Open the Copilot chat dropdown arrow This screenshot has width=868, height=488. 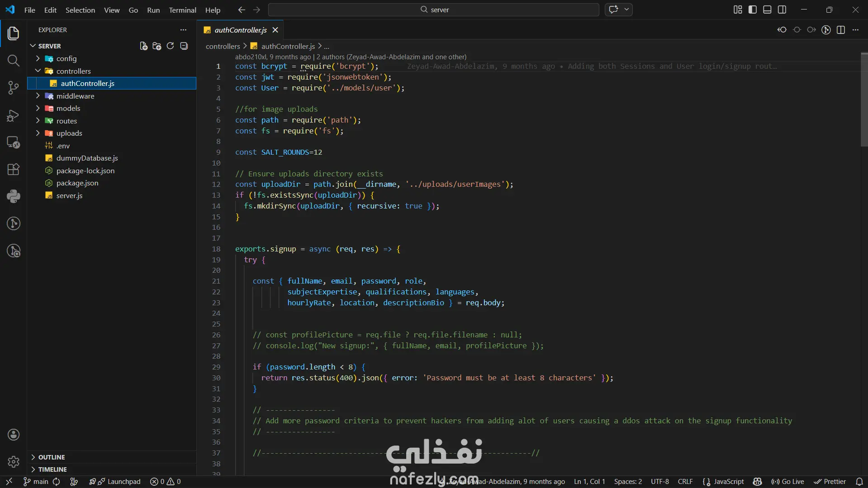click(x=626, y=9)
